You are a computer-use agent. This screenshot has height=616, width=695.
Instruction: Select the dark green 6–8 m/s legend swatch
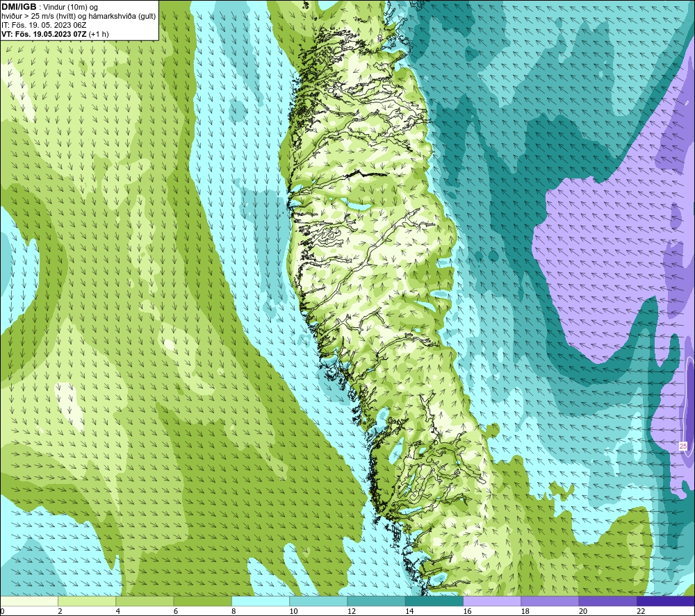point(202,601)
